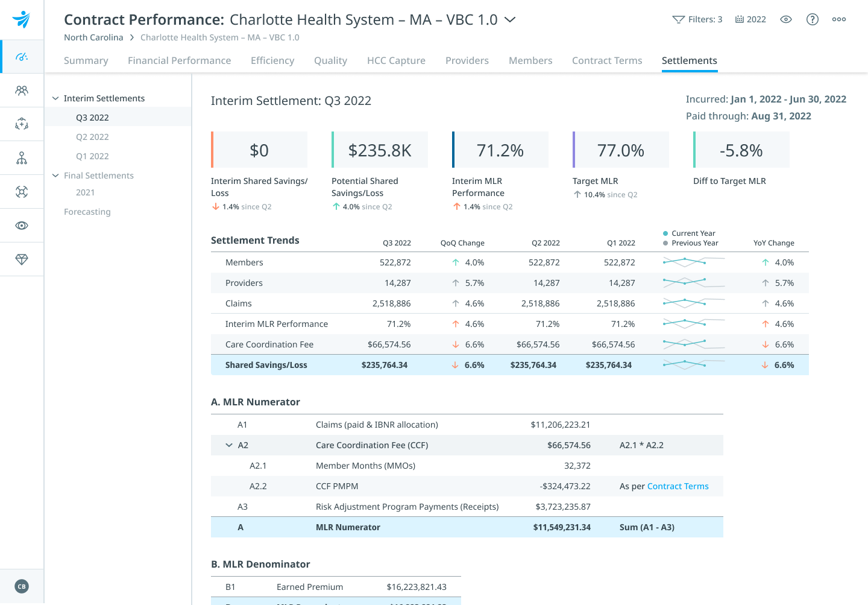Screen dimensions: 868x605
Task: Switch to the Efficiency tab
Action: [272, 60]
